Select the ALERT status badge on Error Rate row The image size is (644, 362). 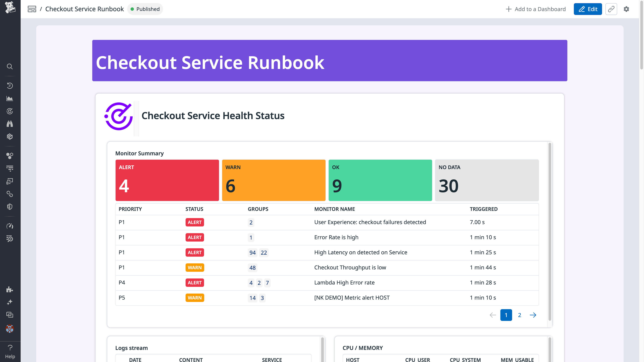[194, 237]
